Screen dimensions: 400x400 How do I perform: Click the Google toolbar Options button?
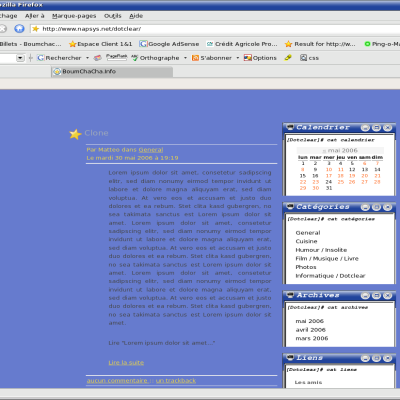(260, 58)
